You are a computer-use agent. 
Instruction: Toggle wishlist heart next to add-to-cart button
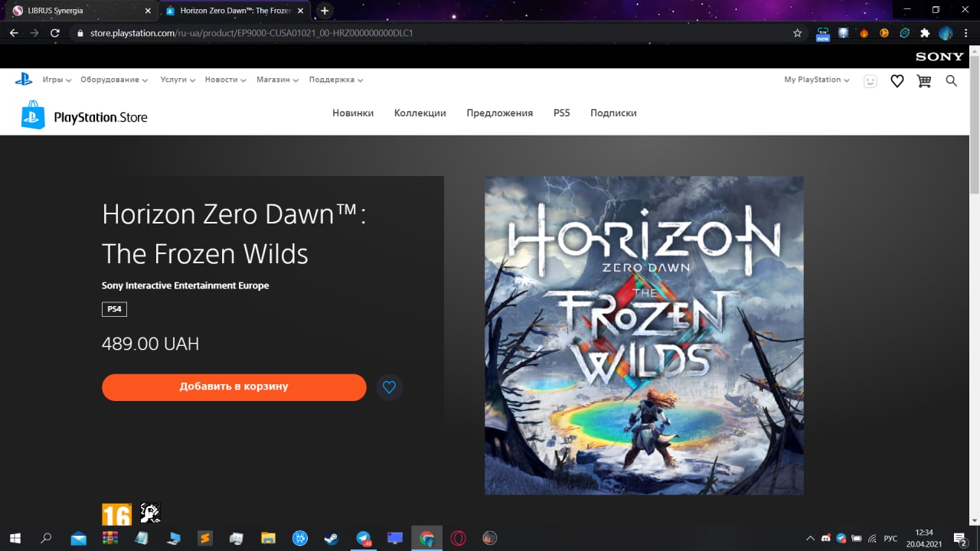[389, 387]
